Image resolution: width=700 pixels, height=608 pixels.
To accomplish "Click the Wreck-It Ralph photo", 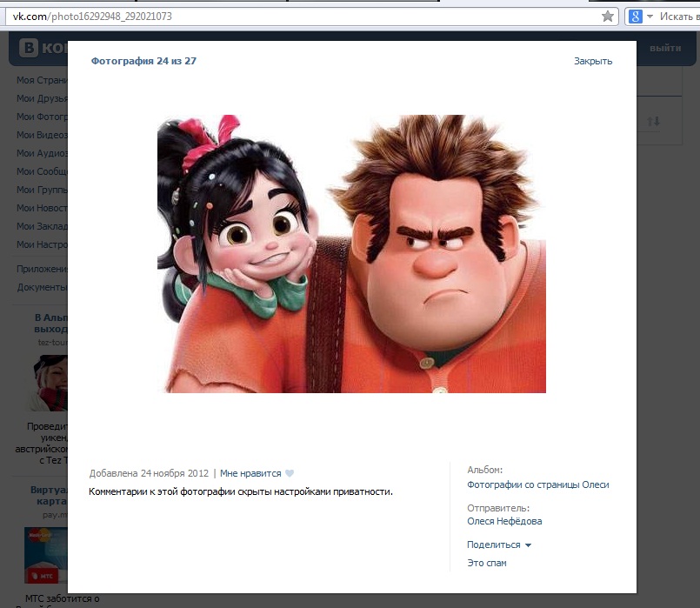I will (x=351, y=254).
